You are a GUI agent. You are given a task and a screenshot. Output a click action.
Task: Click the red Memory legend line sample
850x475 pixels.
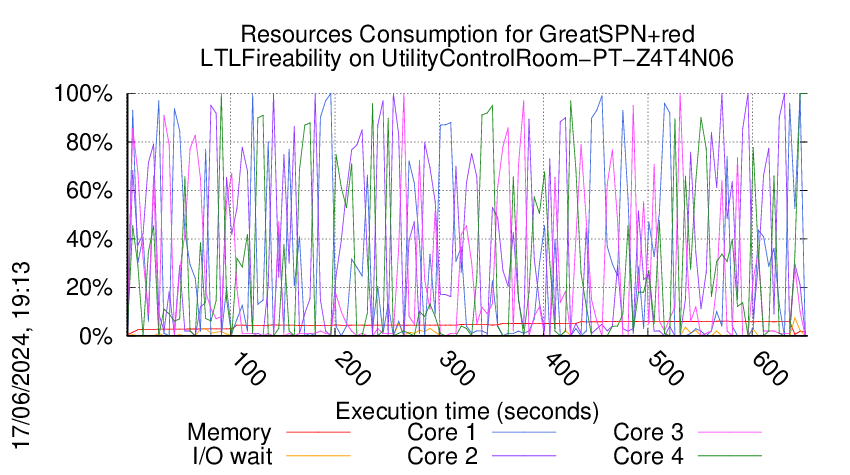point(318,432)
